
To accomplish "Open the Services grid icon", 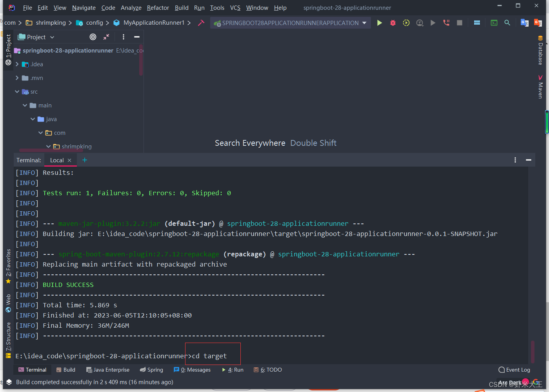I will 477,23.
